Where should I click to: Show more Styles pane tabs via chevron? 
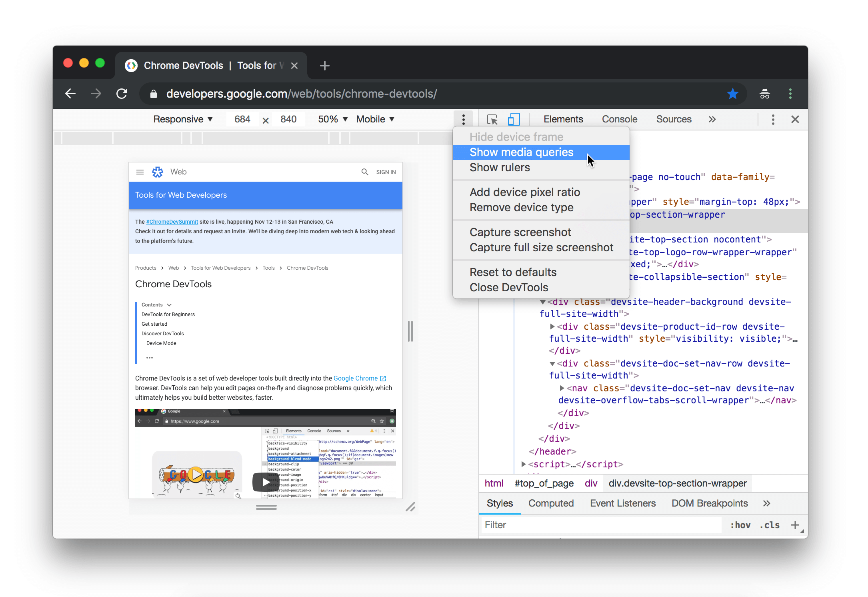766,503
